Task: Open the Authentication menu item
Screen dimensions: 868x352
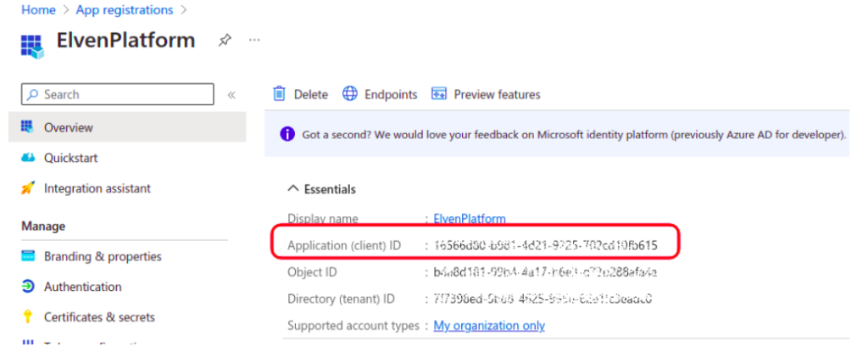Action: pyautogui.click(x=83, y=287)
